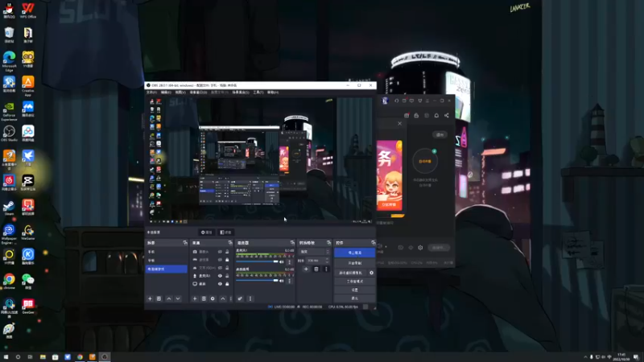
Task: Mute the microphone channel speaker icon
Action: pyautogui.click(x=282, y=262)
